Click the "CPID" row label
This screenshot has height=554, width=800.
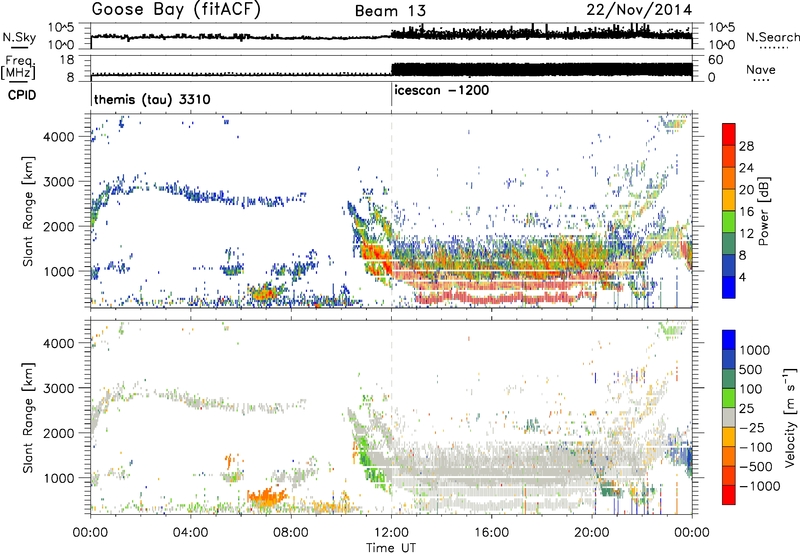click(22, 95)
